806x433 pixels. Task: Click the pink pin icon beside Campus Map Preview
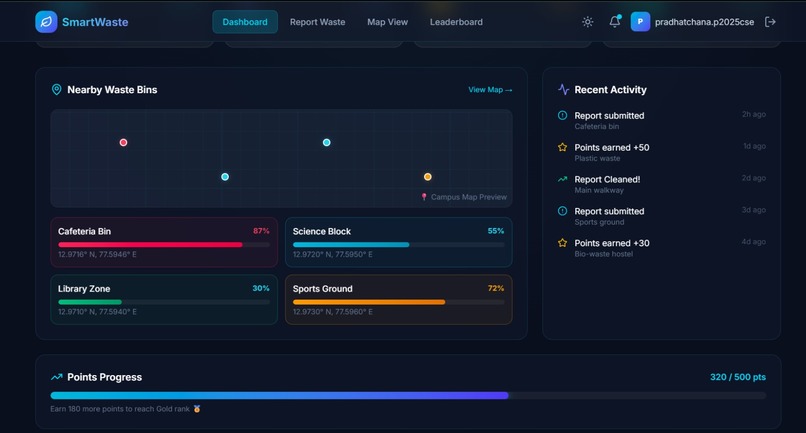click(424, 197)
